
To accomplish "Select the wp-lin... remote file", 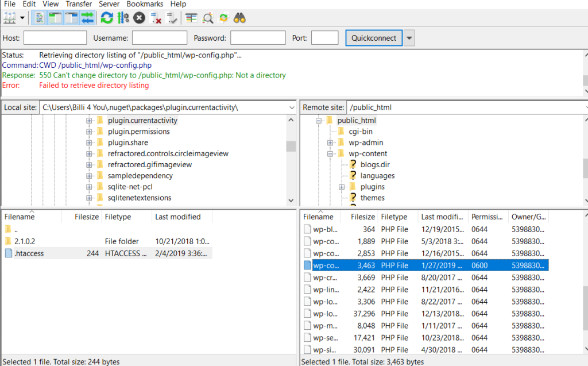I will click(x=425, y=290).
